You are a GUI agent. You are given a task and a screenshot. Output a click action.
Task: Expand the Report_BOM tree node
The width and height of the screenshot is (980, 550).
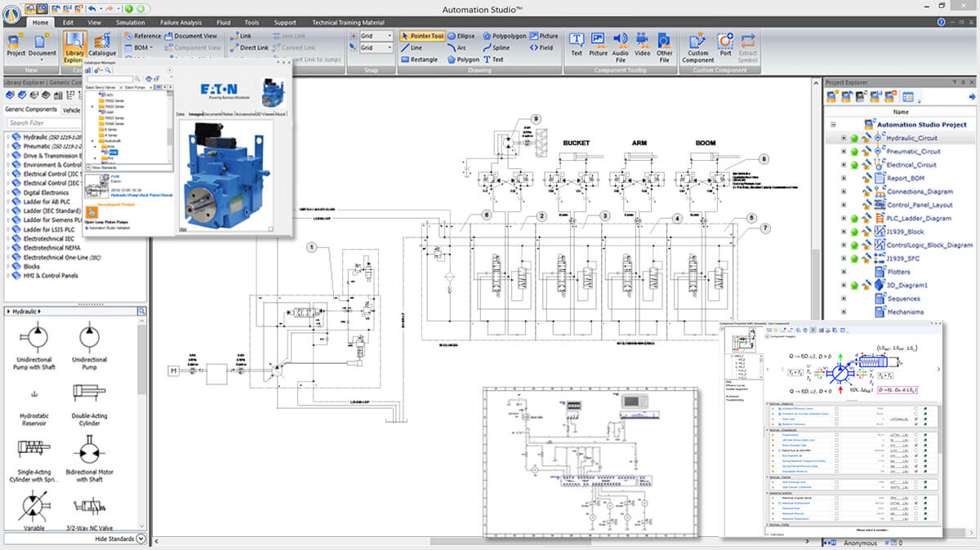[844, 179]
